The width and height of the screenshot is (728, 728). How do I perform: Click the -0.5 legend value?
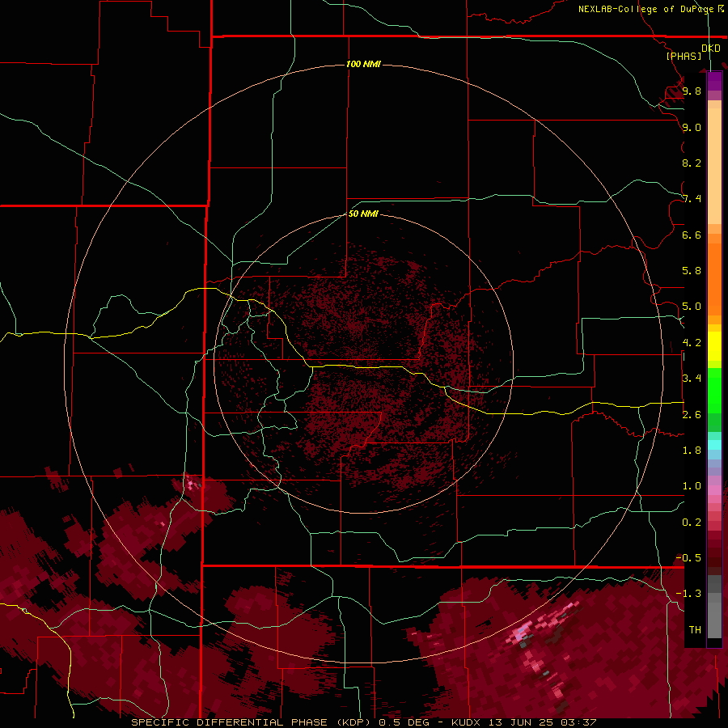[x=688, y=558]
